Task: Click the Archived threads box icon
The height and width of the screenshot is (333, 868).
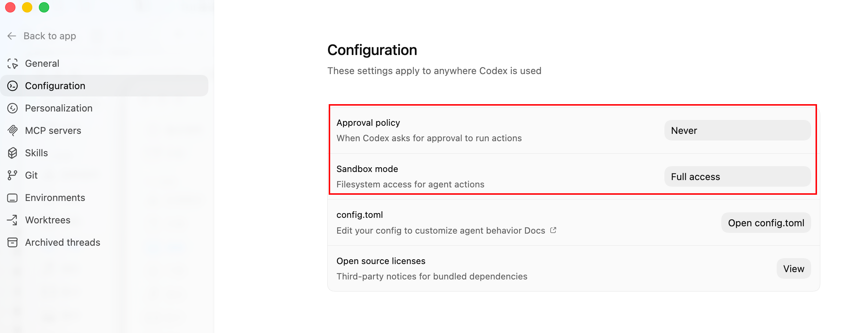Action: pyautogui.click(x=12, y=242)
